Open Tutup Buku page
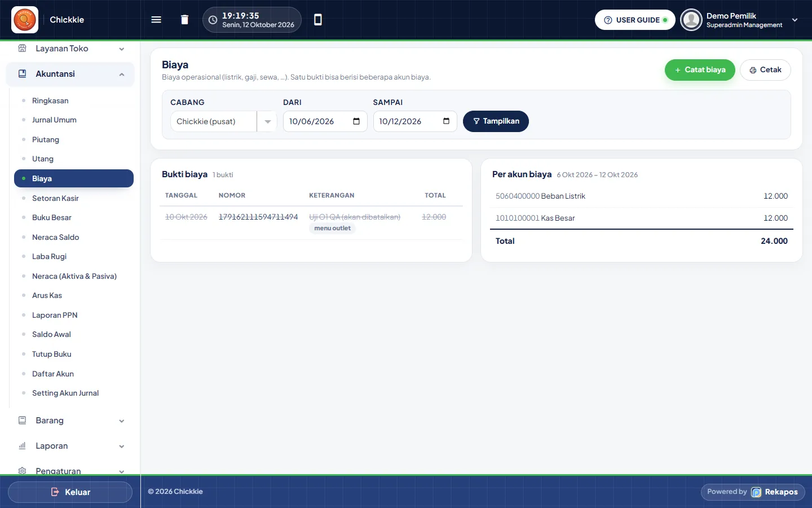This screenshot has width=812, height=508. tap(74, 354)
